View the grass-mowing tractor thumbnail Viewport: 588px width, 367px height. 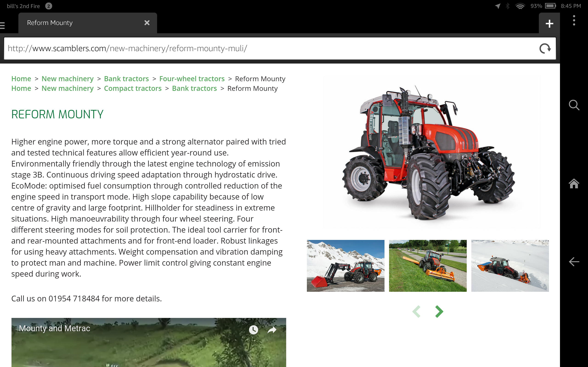428,266
